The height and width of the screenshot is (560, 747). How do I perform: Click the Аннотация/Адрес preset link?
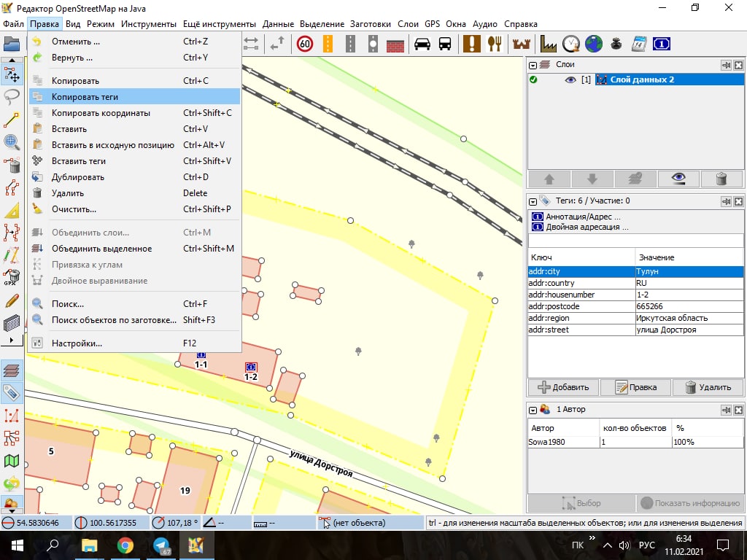(x=583, y=217)
